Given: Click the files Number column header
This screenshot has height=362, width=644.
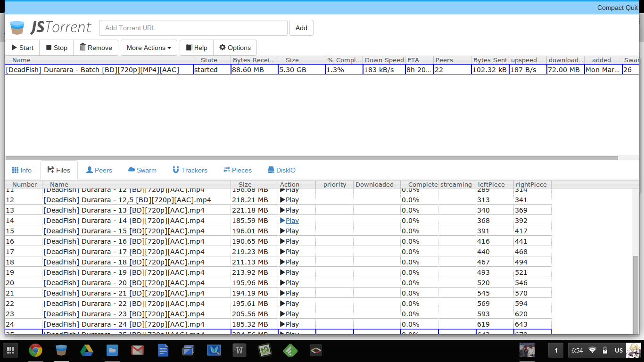Looking at the screenshot, I should (24, 184).
